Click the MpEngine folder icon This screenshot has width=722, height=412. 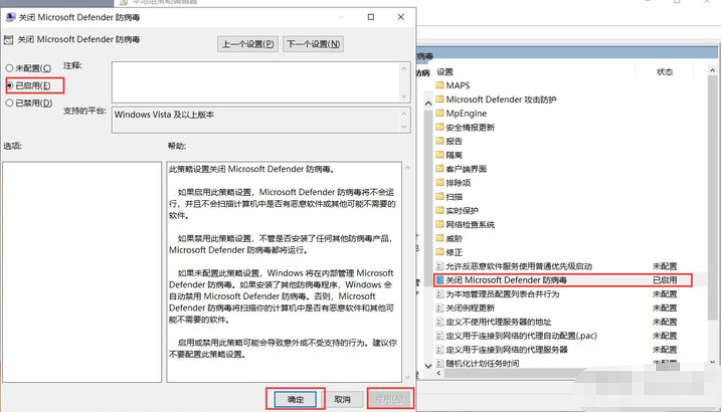[x=439, y=114]
